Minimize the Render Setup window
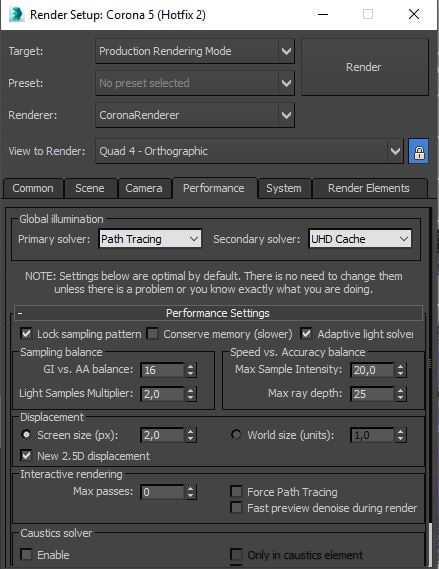Image resolution: width=439 pixels, height=569 pixels. coord(323,15)
